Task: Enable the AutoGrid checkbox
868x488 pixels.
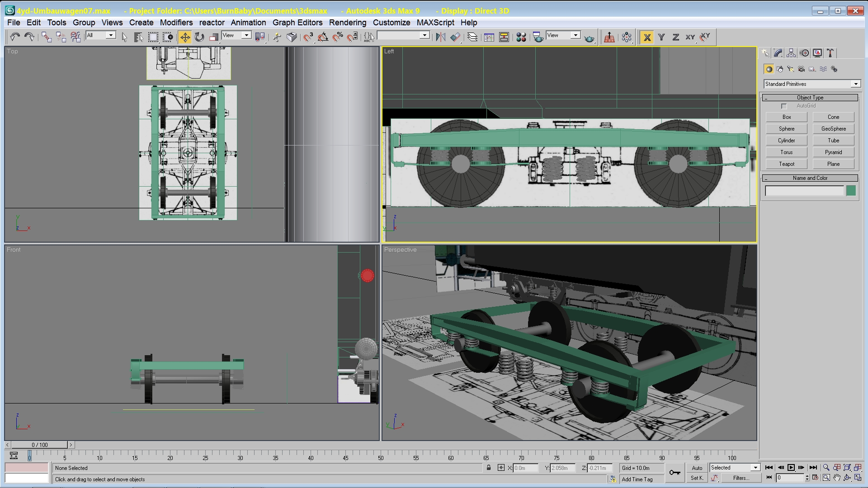Action: click(x=784, y=106)
